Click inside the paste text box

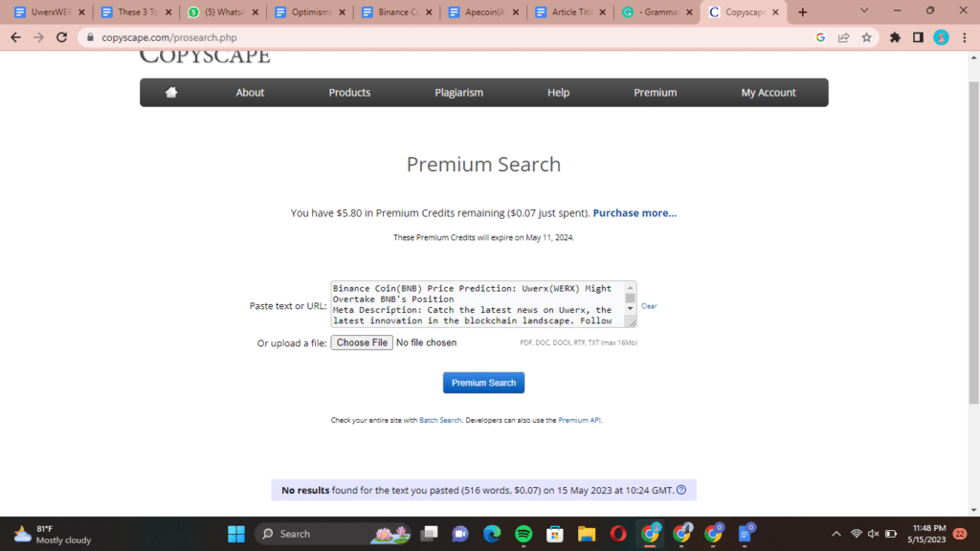[x=479, y=304]
